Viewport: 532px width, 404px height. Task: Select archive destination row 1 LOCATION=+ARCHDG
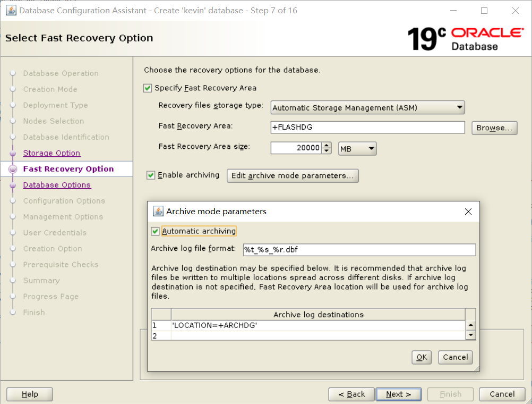(x=318, y=325)
